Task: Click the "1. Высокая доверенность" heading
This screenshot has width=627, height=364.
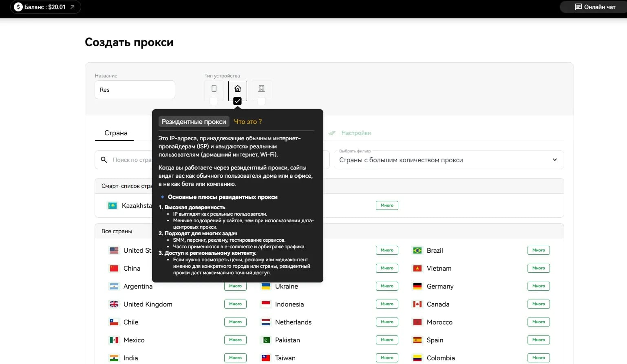Action: [192, 207]
